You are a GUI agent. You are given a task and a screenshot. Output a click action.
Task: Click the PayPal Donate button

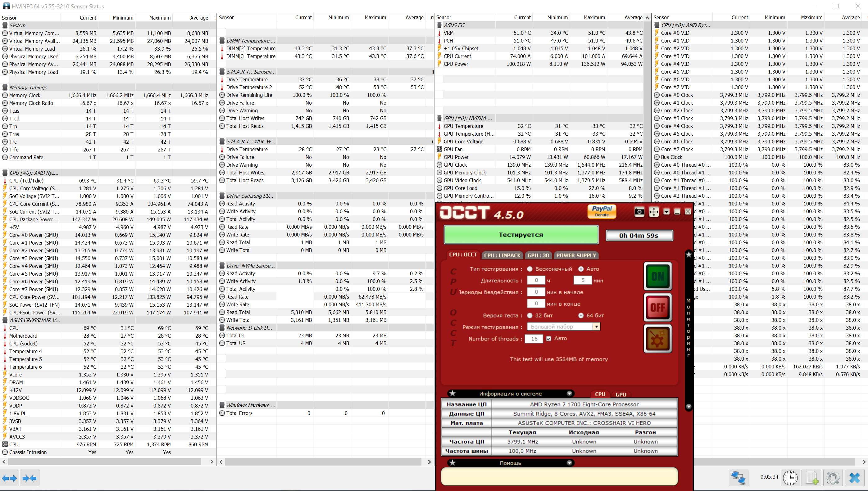[602, 211]
